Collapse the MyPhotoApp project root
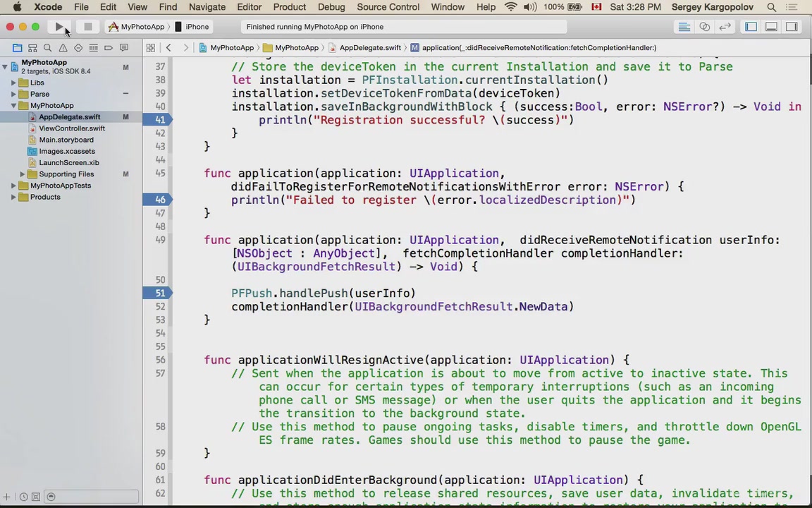 [x=5, y=66]
